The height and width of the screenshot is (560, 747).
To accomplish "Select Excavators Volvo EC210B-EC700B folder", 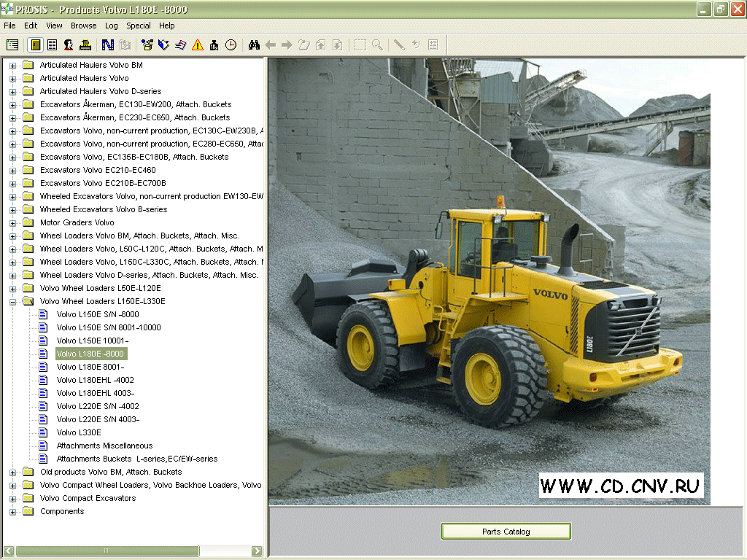I will point(103,183).
